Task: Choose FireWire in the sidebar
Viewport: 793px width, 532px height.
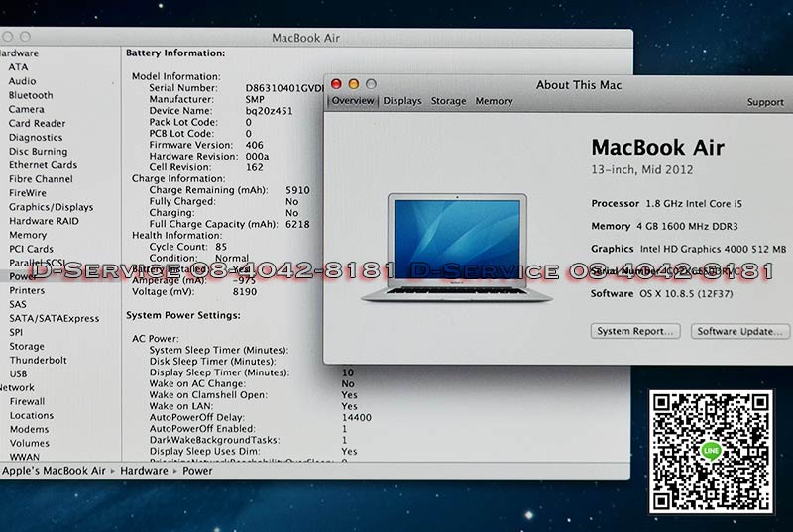Action: 28,193
